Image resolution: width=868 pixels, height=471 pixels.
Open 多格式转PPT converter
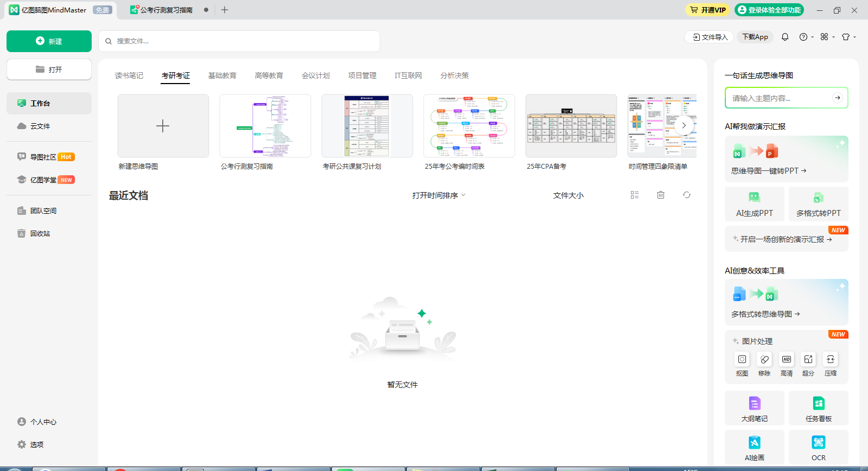(x=819, y=204)
